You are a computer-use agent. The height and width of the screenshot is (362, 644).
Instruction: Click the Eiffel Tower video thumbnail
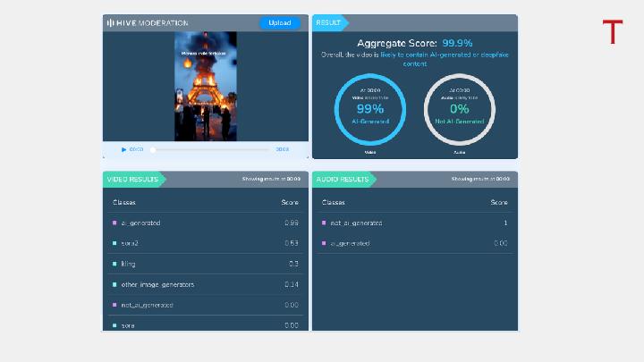pos(206,86)
